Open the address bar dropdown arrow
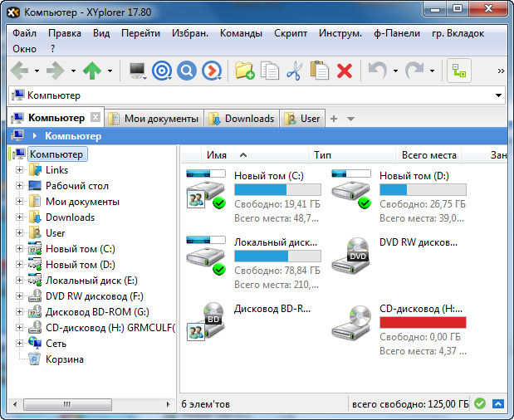This screenshot has width=514, height=420. 498,95
